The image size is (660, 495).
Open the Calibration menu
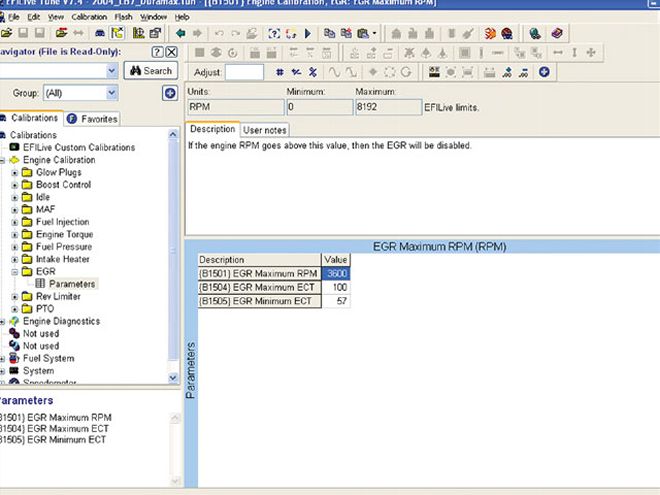89,17
